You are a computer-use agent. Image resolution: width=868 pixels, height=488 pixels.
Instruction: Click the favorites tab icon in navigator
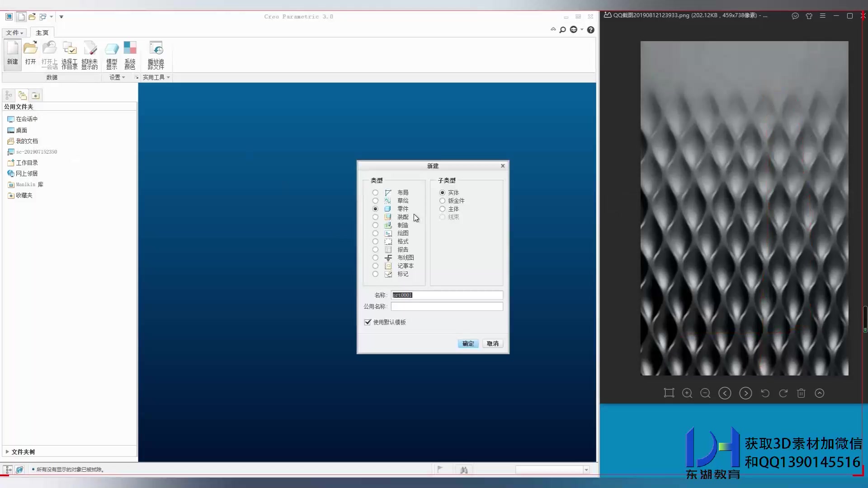[35, 95]
